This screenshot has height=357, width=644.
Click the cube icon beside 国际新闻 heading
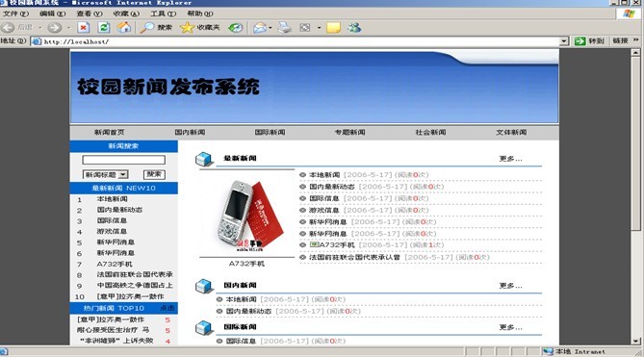pyautogui.click(x=204, y=327)
